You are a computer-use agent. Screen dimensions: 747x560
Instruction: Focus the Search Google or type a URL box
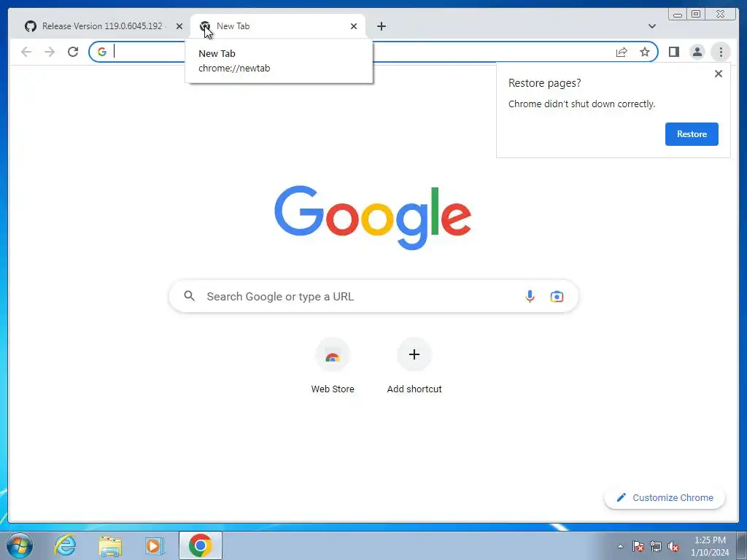(373, 296)
